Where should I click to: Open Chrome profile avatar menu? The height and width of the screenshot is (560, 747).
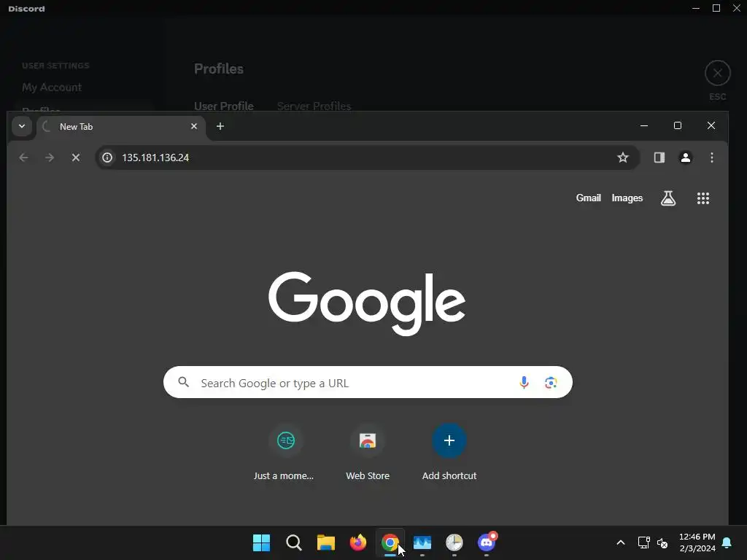pyautogui.click(x=686, y=157)
